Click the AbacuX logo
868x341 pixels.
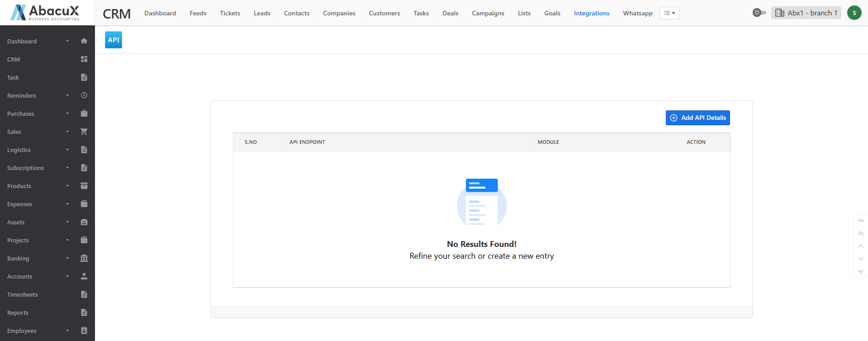point(45,13)
